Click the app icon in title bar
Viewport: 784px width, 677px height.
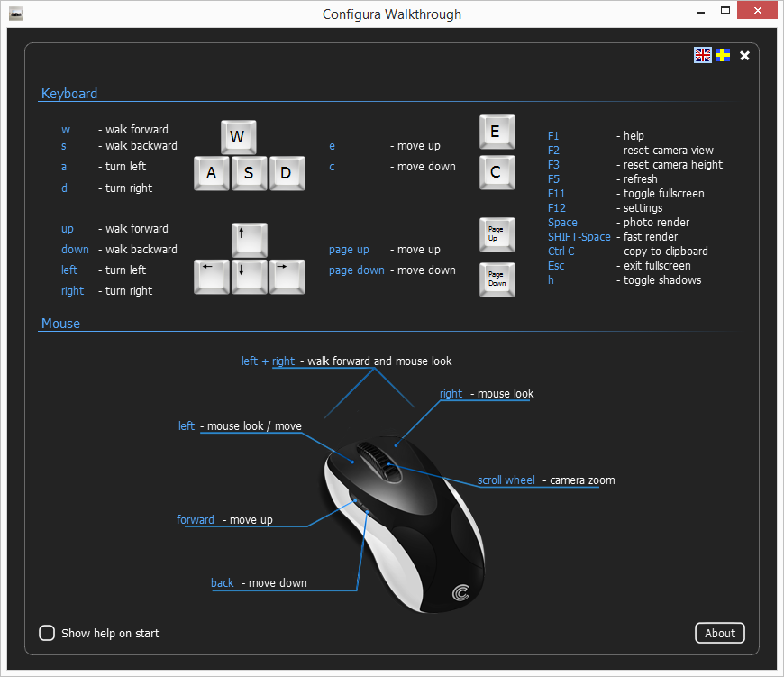point(16,14)
